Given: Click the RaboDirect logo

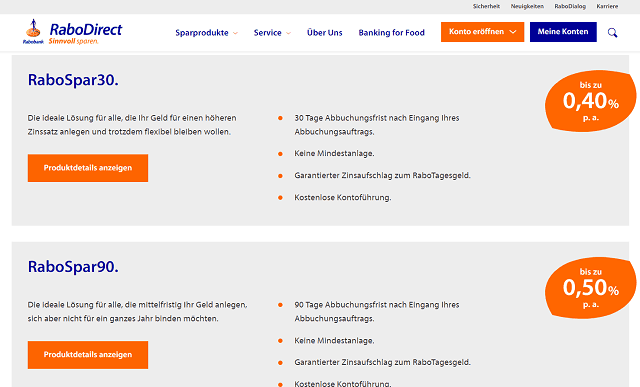Looking at the screenshot, I should 73,32.
